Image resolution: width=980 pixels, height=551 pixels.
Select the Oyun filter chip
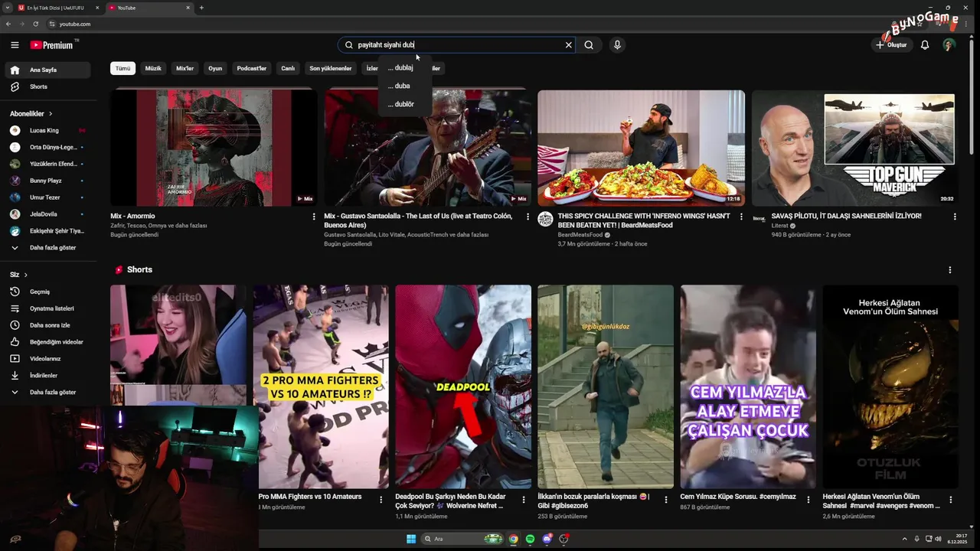tap(215, 68)
